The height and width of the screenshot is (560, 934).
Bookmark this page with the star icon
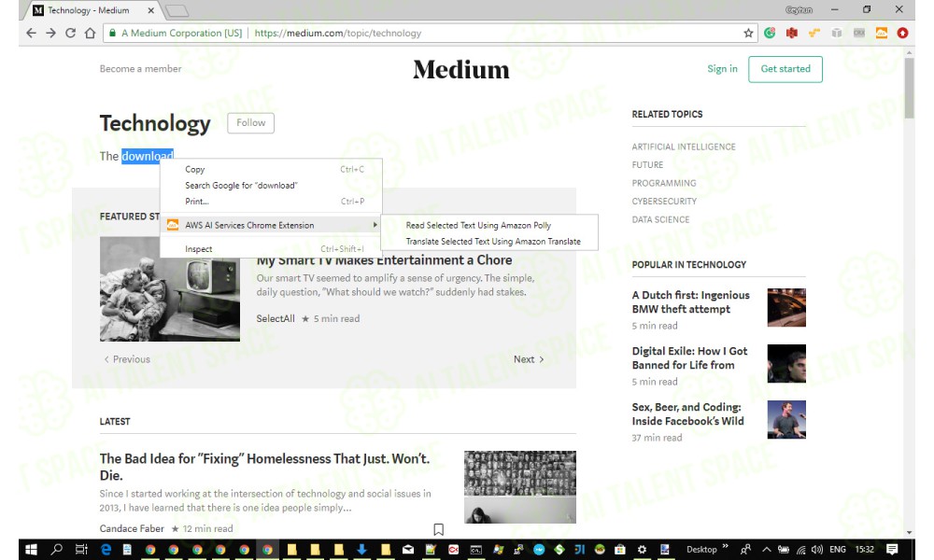[749, 34]
